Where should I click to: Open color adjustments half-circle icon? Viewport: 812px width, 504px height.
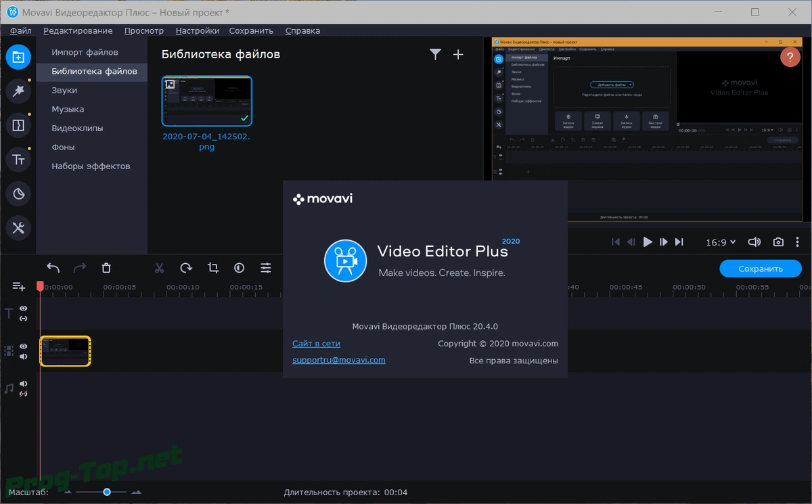pyautogui.click(x=240, y=268)
